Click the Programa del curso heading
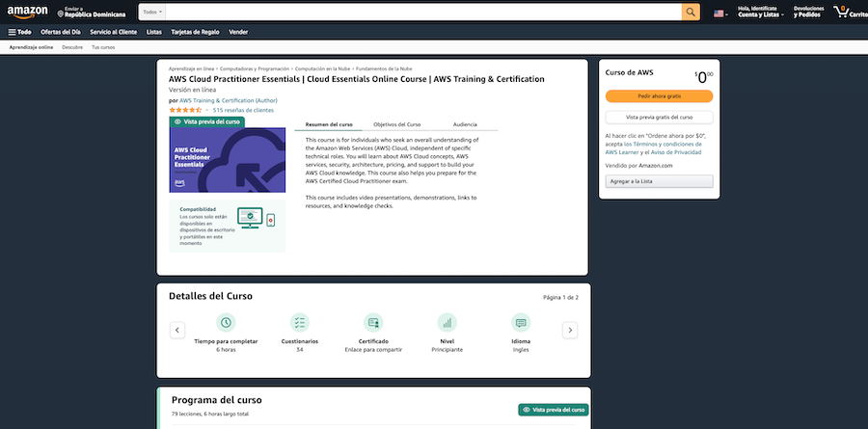The width and height of the screenshot is (868, 429). click(216, 400)
